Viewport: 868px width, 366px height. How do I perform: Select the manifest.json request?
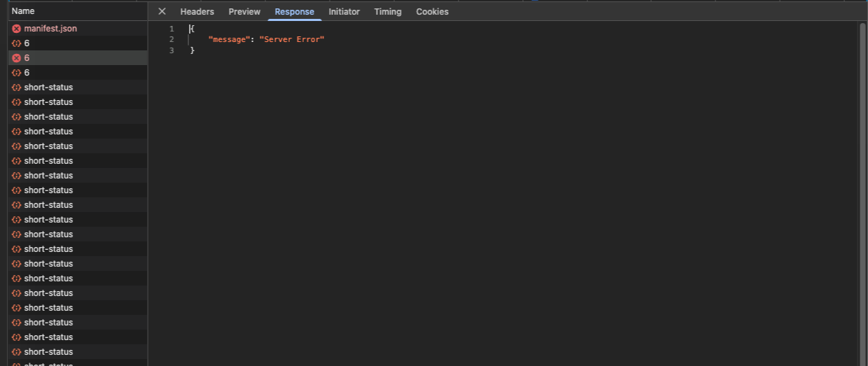50,29
